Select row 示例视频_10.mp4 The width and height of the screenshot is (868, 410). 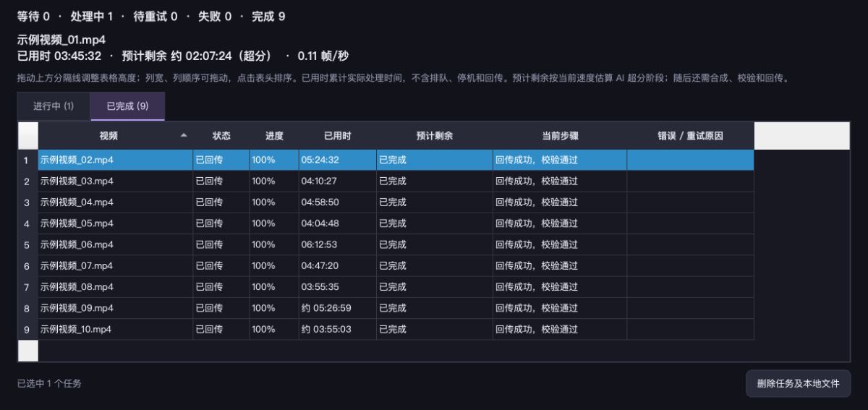pos(396,329)
